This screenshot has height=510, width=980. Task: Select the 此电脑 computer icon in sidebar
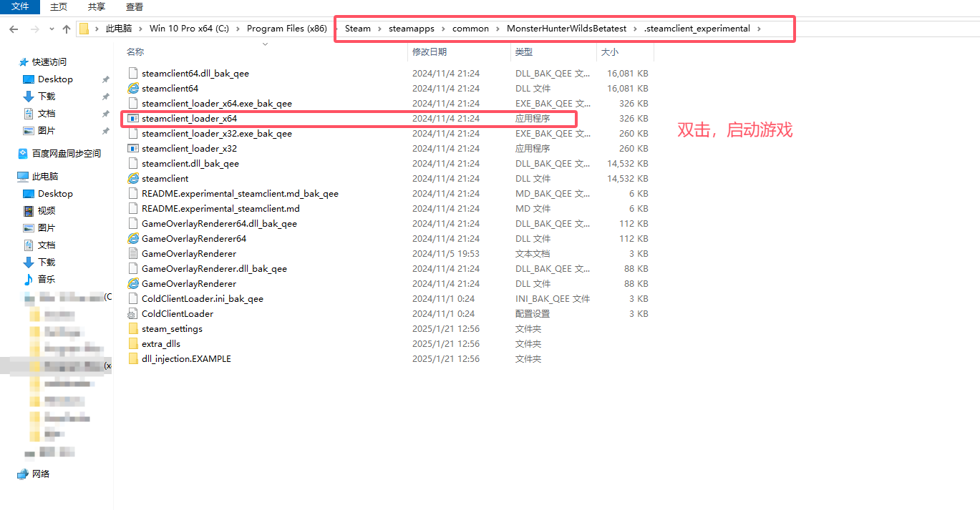tap(24, 177)
